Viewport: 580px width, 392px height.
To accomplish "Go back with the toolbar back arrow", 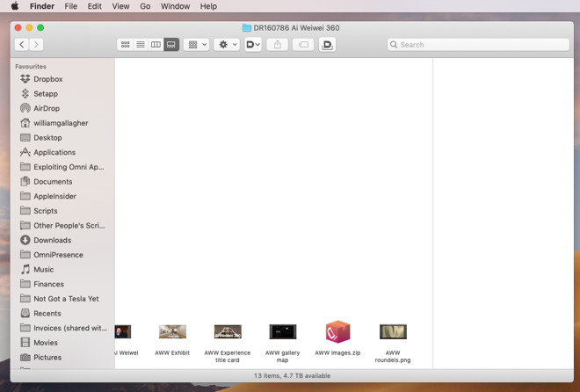I will (22, 45).
